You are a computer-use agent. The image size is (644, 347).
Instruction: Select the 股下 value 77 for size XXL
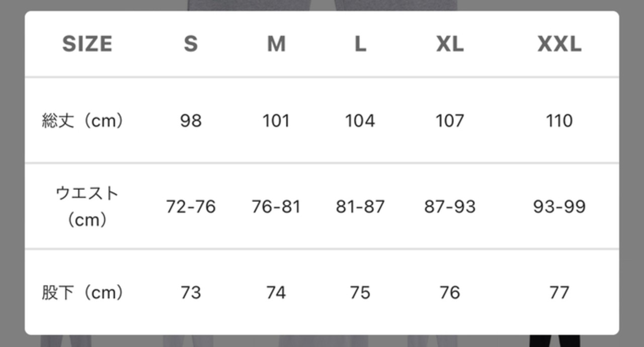(559, 293)
